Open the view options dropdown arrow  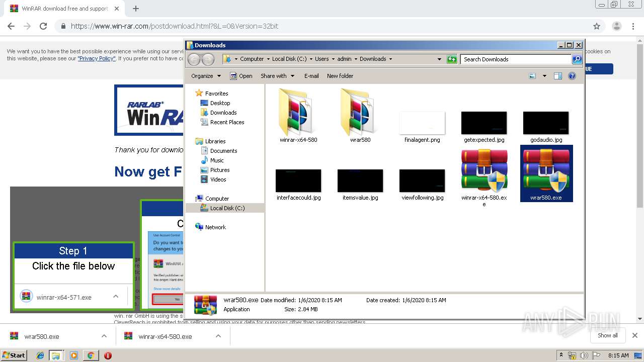point(544,76)
